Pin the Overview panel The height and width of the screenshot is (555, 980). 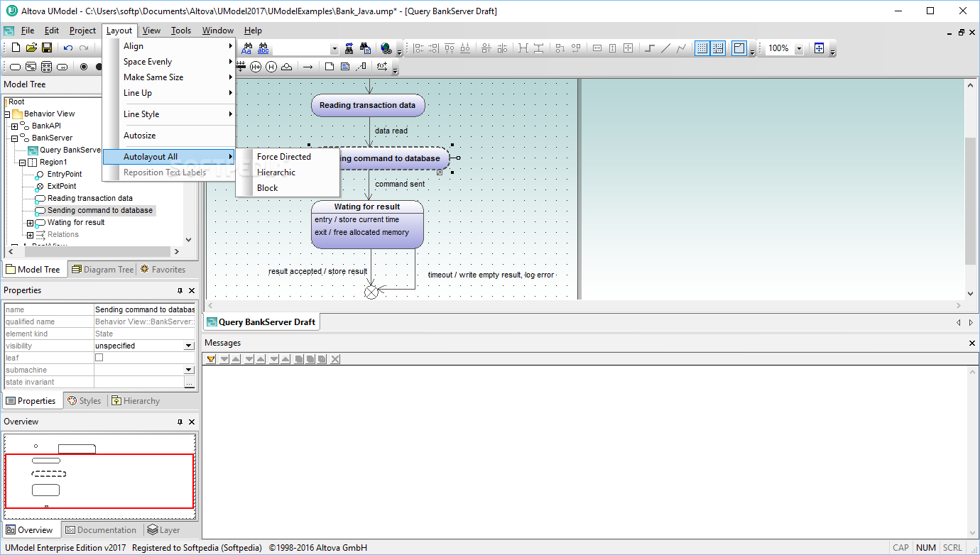pos(180,422)
